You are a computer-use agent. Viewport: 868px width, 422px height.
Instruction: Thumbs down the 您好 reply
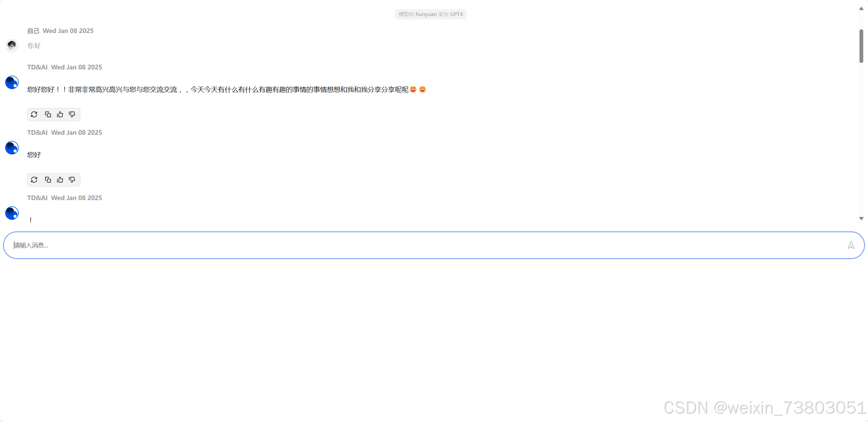pos(72,180)
